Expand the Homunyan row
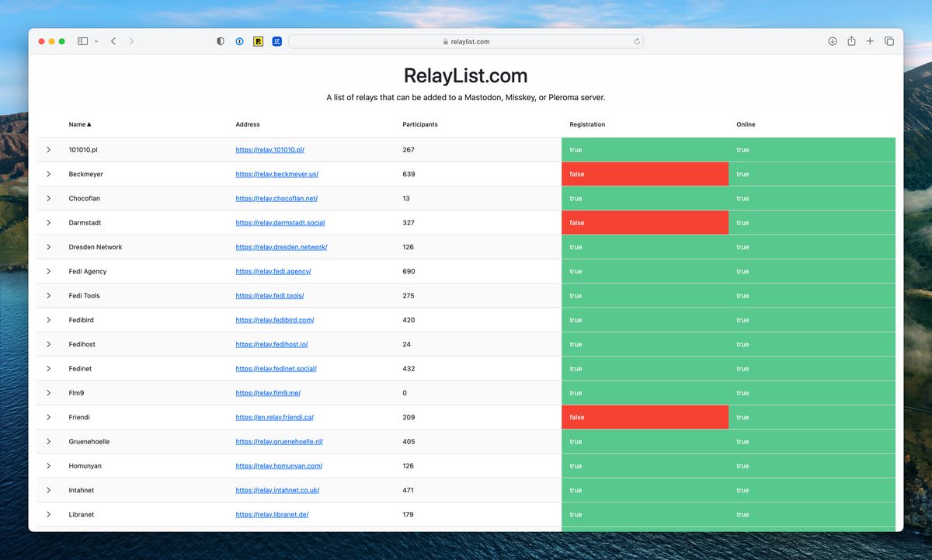The image size is (932, 560). coord(48,466)
